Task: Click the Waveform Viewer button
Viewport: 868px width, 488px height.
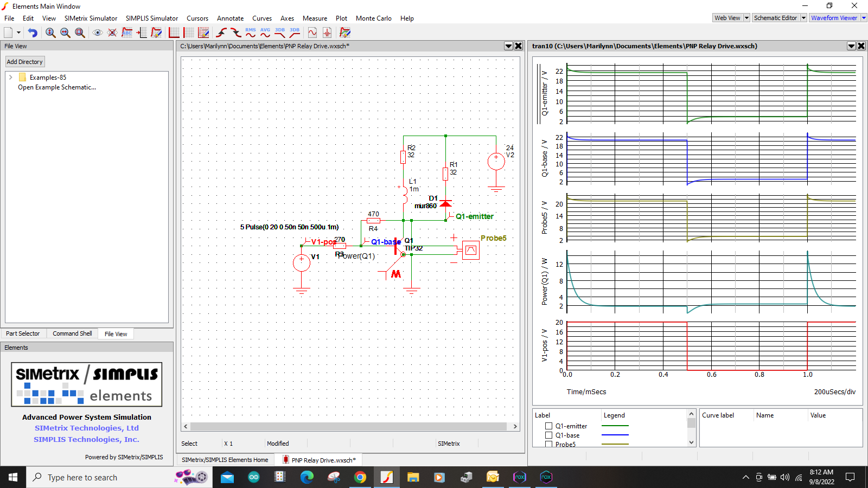Action: pyautogui.click(x=834, y=18)
